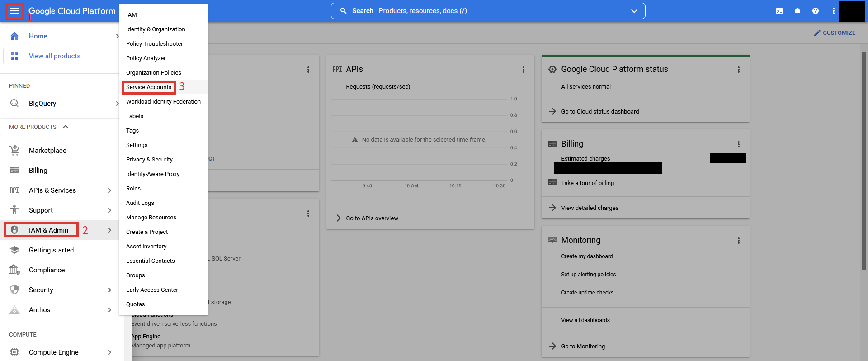Click the page vertical scrollbar
Screen dimensions: 868x361
(864, 161)
